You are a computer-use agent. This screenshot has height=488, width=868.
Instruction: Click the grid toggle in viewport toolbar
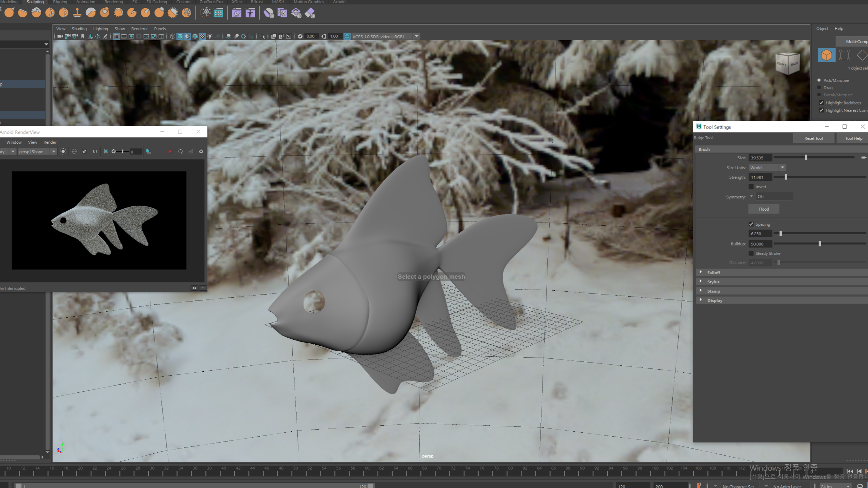(116, 36)
